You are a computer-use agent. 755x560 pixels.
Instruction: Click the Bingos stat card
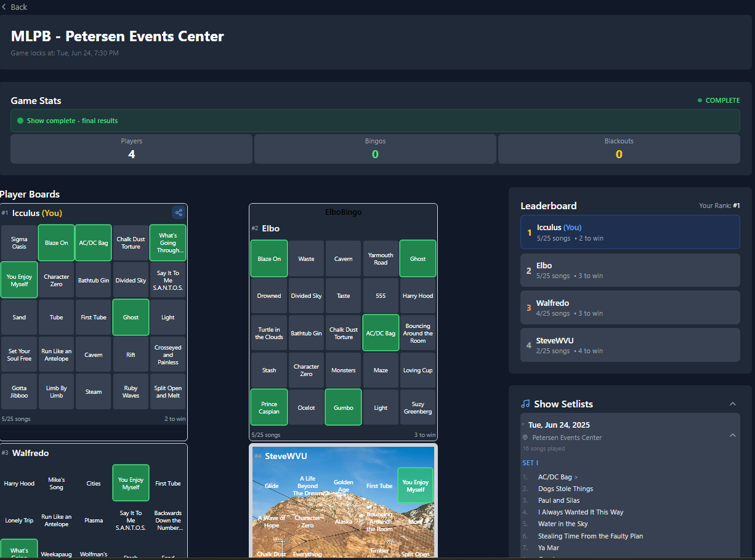374,148
